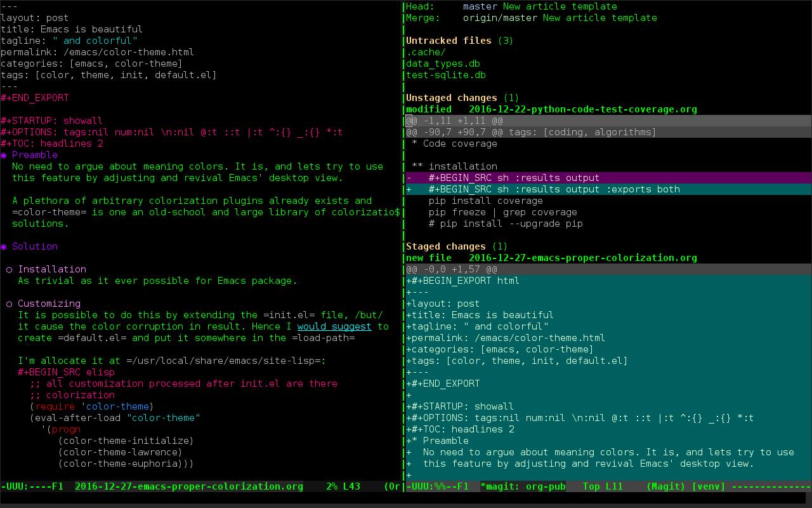Viewport: 812px width, 508px height.
Task: Click the '2% L43' position indicator
Action: pyautogui.click(x=343, y=486)
